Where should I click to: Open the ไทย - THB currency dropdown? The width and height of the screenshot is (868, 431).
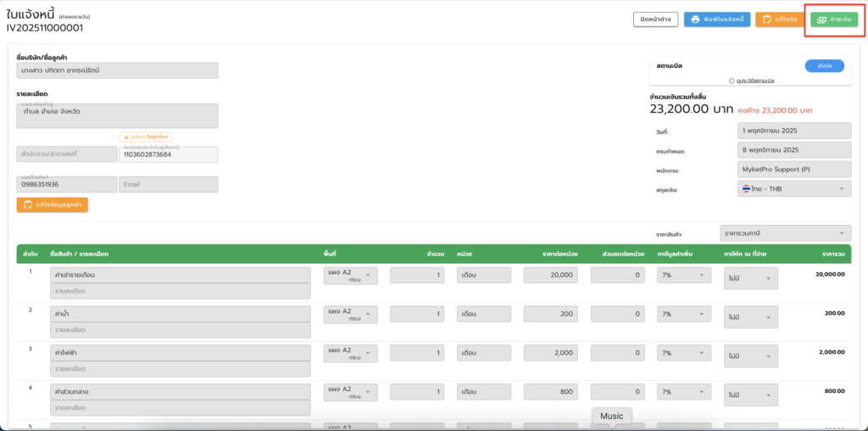click(x=793, y=189)
